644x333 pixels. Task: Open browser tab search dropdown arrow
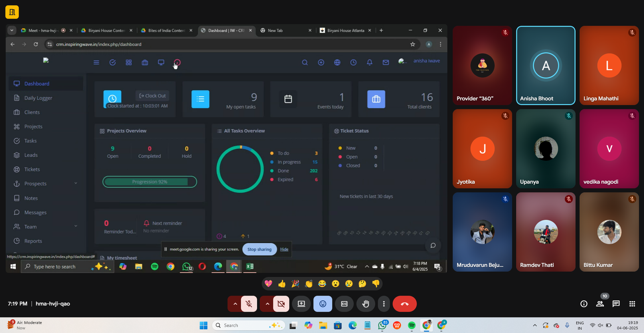pos(12,30)
